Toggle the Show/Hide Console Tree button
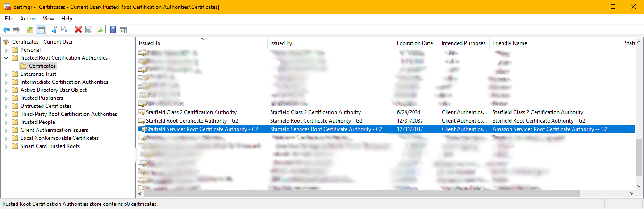This screenshot has width=644, height=209. pos(41,30)
